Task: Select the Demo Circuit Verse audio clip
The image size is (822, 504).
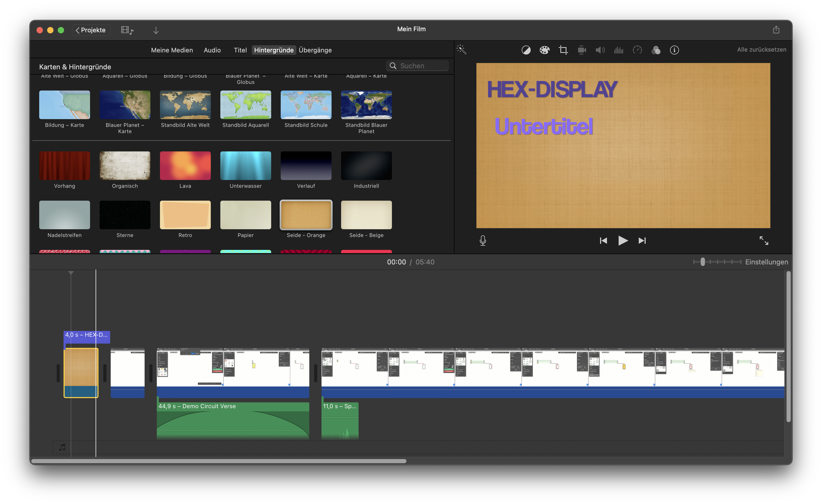Action: [233, 421]
